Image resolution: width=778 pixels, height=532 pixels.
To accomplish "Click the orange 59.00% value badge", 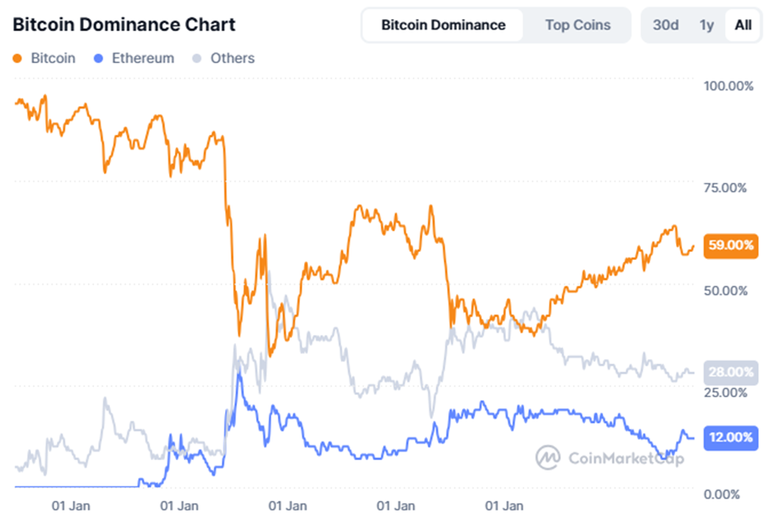I will click(x=731, y=246).
